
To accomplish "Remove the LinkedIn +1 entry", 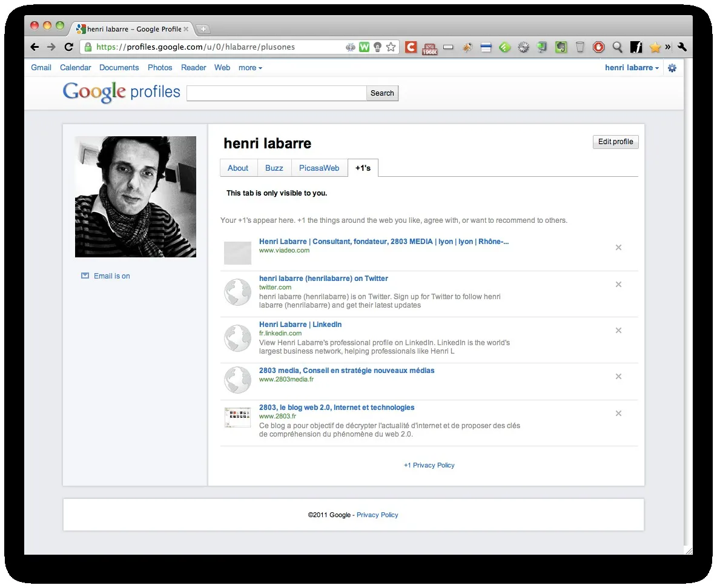I will 618,330.
